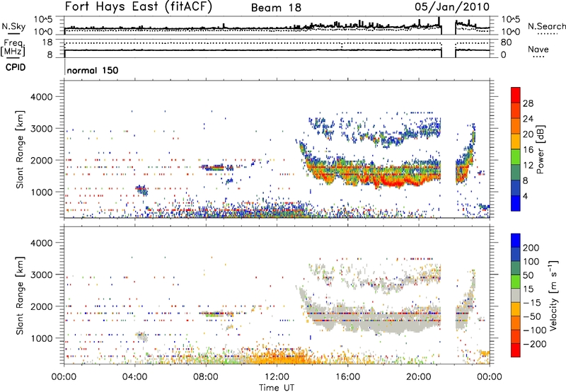Click the gray scatter band near 1500 km in the velocity panel
Image resolution: width=566 pixels, height=392 pixels.
(x=376, y=319)
